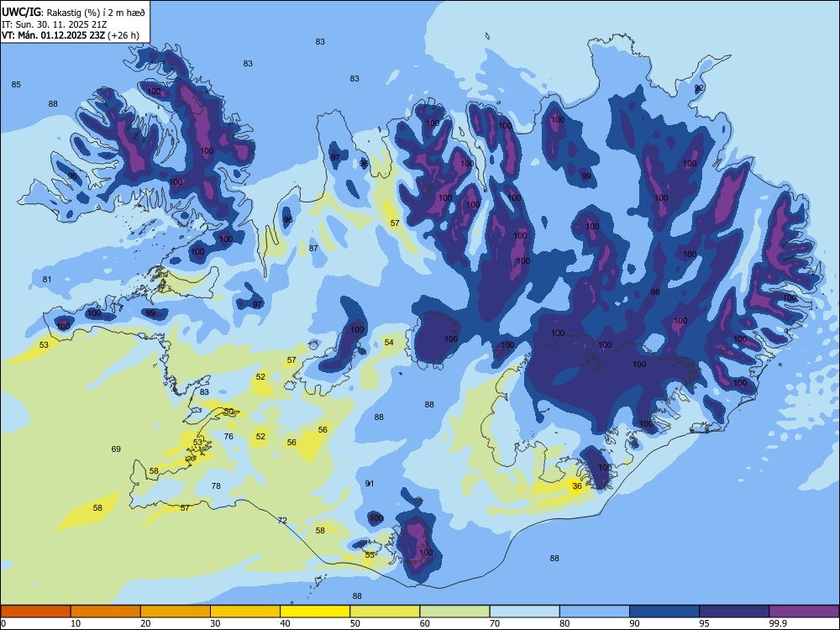Viewport: 840px width, 630px height.
Task: Click the humidity value '85' over the sea
Action: click(x=16, y=84)
